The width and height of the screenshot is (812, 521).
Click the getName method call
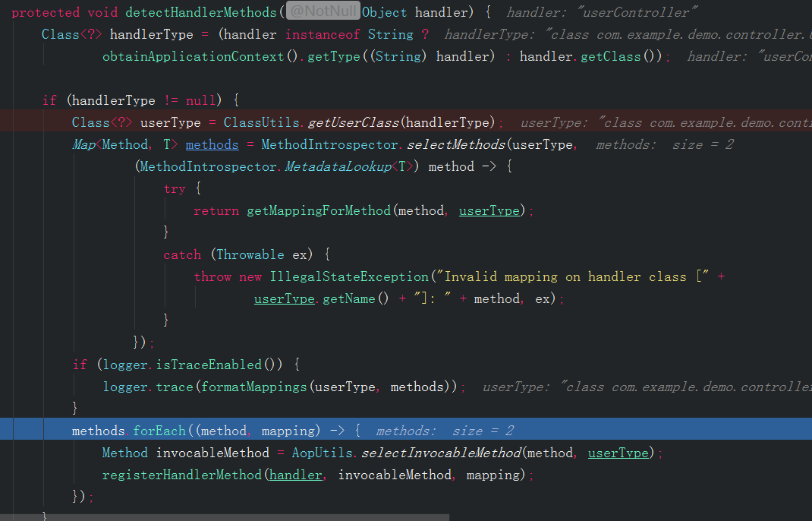[x=348, y=299]
